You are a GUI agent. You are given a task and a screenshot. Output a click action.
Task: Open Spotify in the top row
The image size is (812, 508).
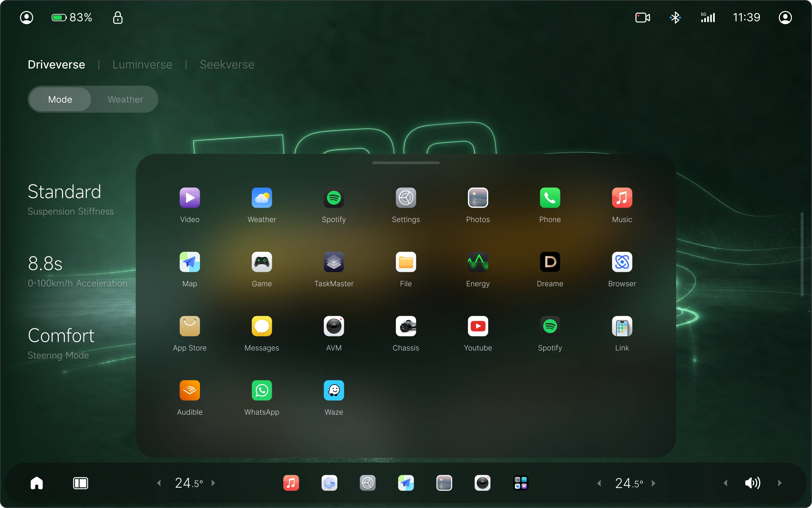tap(334, 198)
